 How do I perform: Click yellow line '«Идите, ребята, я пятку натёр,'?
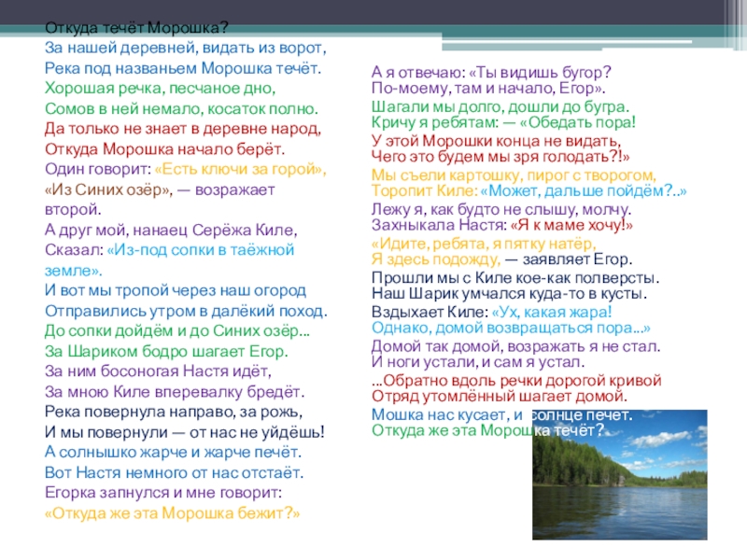coord(484,244)
